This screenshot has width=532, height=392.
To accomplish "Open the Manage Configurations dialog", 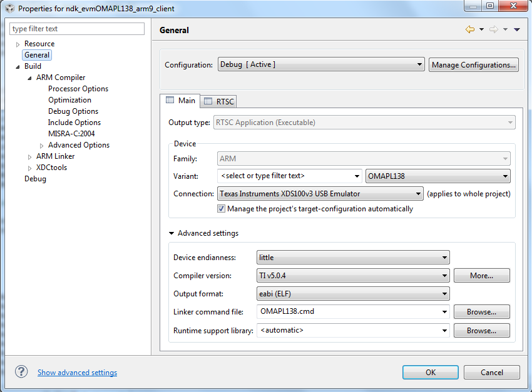I will (x=473, y=64).
